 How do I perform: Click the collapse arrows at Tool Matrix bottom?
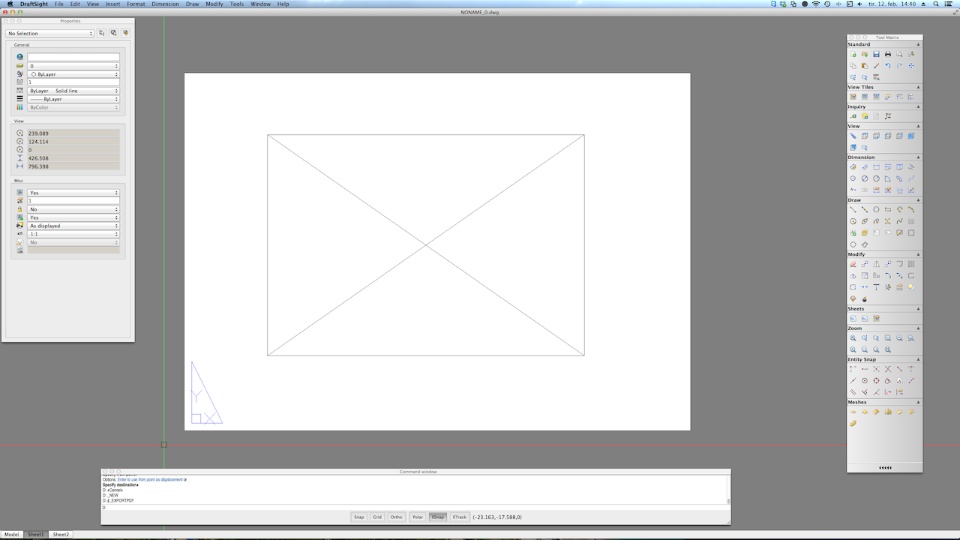(x=885, y=468)
